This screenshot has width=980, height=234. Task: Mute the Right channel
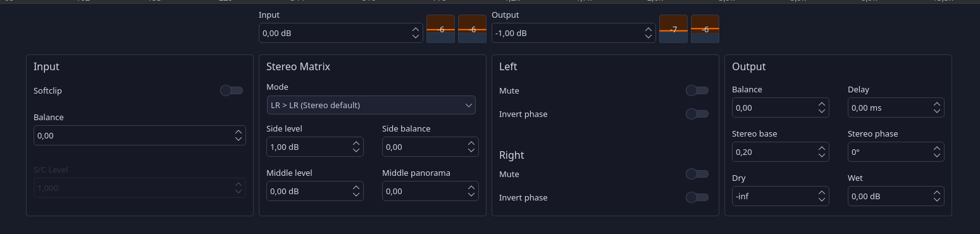[x=697, y=174]
